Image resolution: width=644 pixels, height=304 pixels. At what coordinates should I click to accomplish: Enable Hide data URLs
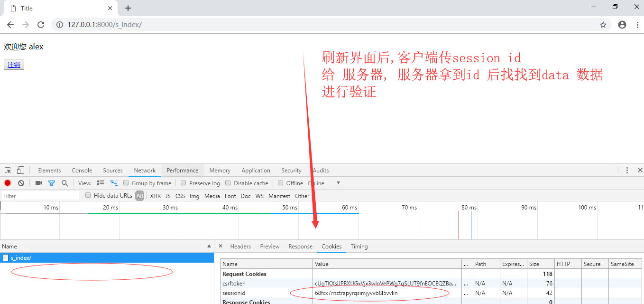[88, 195]
